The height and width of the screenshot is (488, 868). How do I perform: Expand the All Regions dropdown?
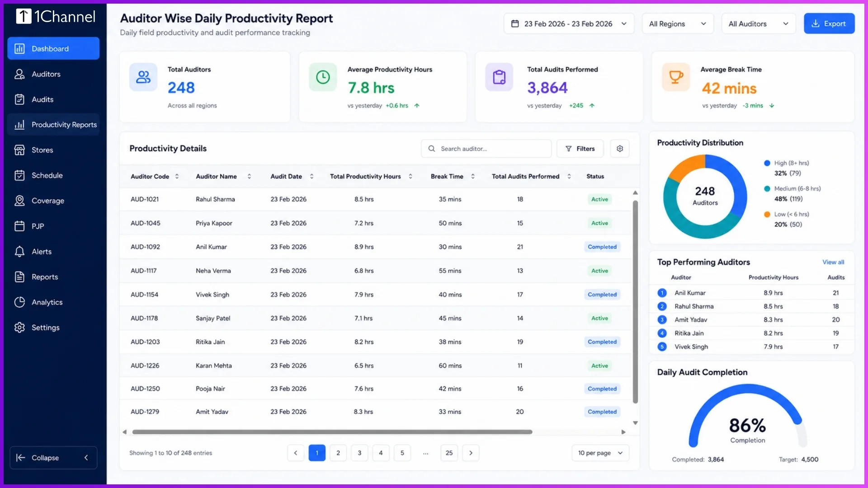(x=678, y=23)
